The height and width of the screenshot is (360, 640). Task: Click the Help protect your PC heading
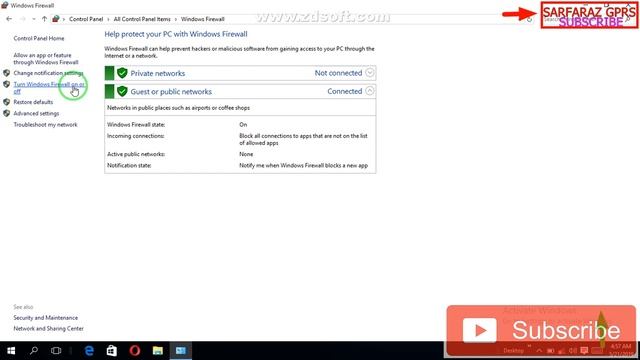(176, 34)
